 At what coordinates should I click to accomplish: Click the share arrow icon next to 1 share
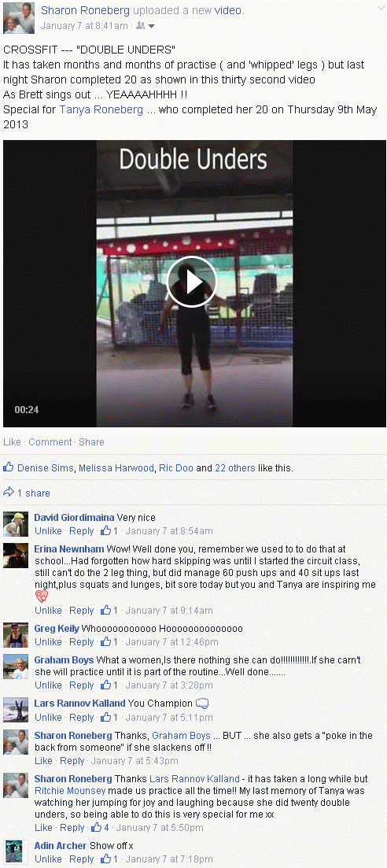[x=9, y=492]
